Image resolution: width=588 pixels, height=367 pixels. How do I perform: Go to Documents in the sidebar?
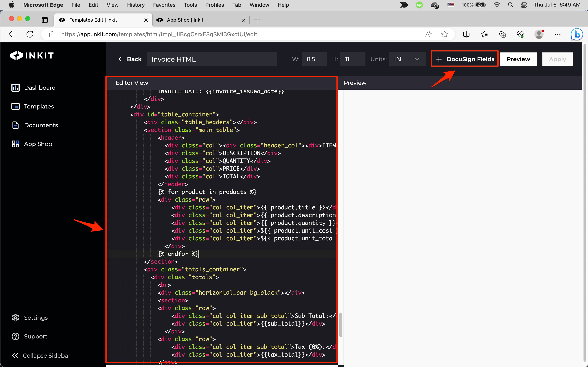tap(41, 125)
